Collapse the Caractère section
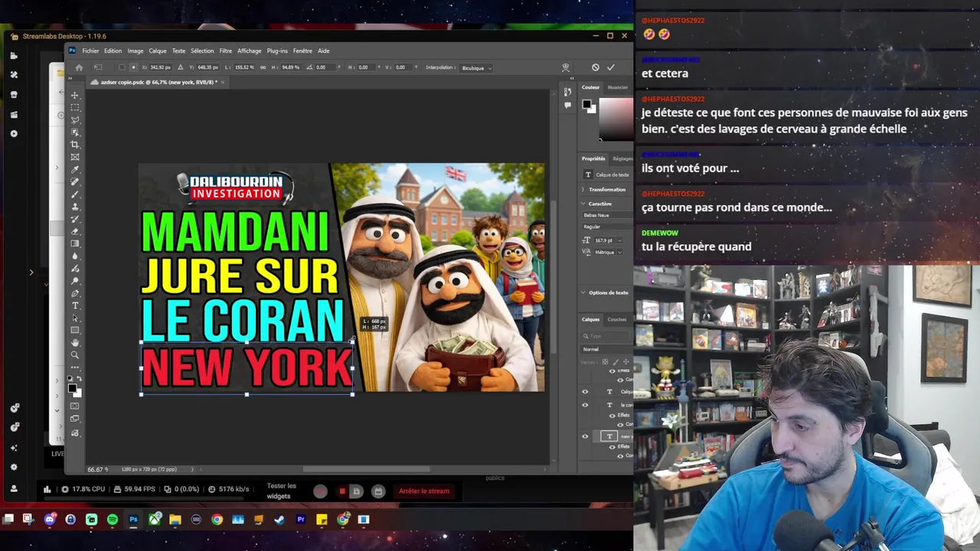This screenshot has width=980, height=551. pyautogui.click(x=583, y=204)
